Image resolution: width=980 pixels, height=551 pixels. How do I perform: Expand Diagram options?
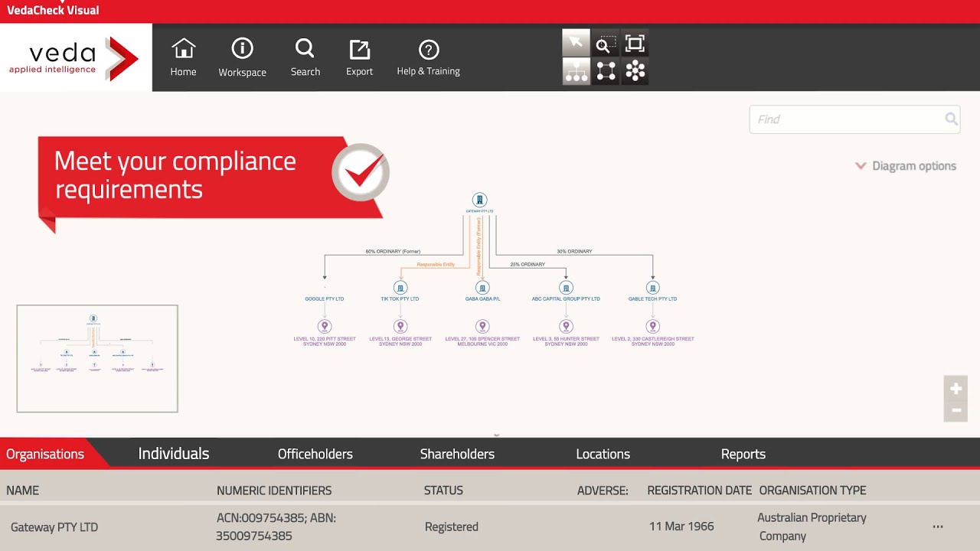click(906, 165)
